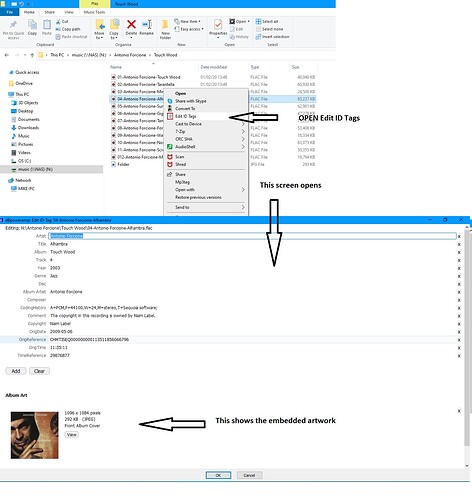Select file 02-Antonio Forcione-Tarantella
Screen dimensions: 472x500
tap(146, 84)
